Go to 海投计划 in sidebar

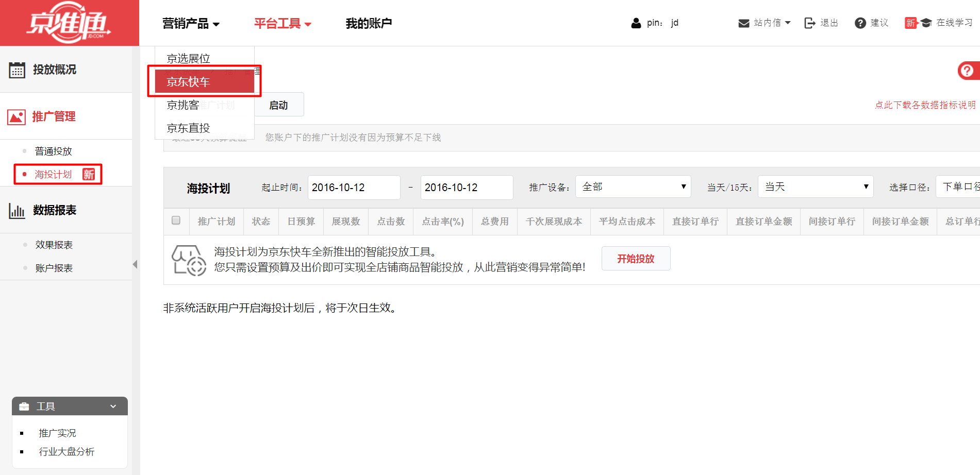pos(54,175)
